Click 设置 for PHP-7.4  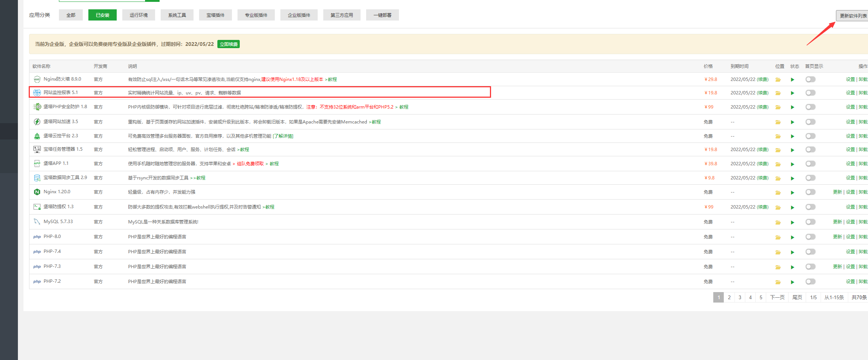tap(850, 251)
